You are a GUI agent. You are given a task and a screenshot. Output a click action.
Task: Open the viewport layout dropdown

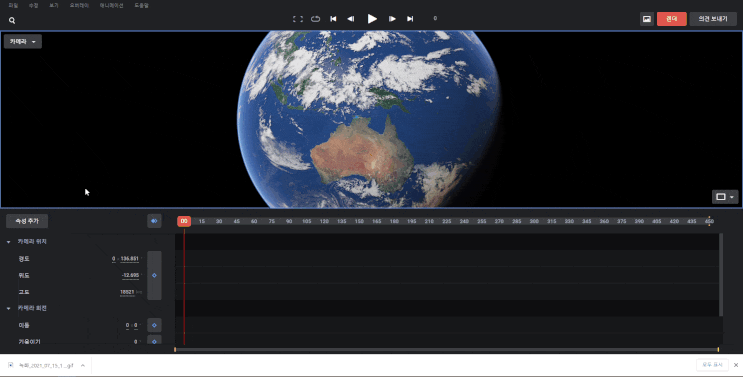click(x=725, y=197)
